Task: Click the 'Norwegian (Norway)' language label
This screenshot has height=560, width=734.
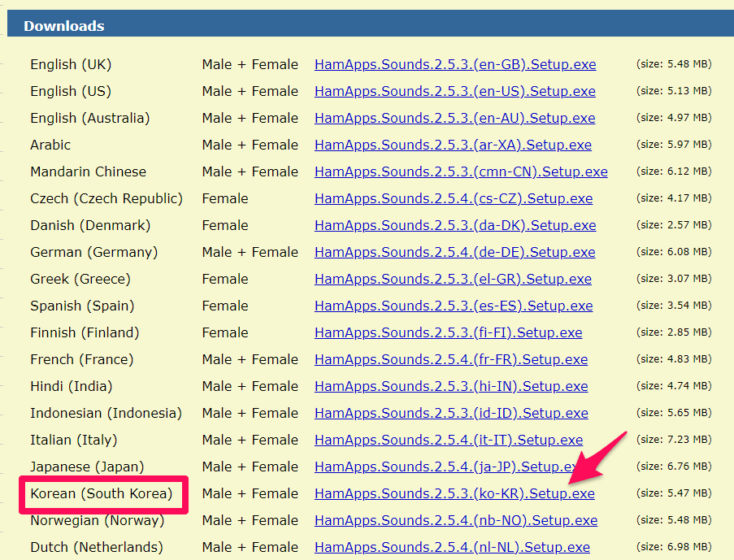Action: click(x=98, y=520)
